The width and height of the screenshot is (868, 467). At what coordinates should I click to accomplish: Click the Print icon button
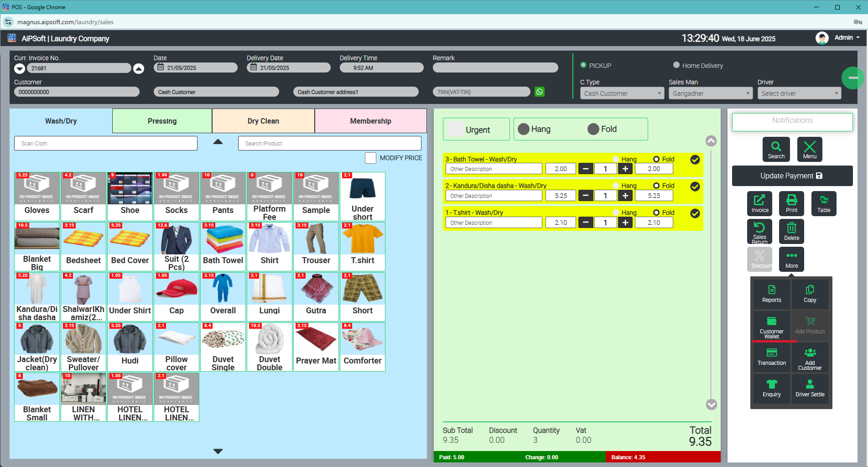click(791, 203)
